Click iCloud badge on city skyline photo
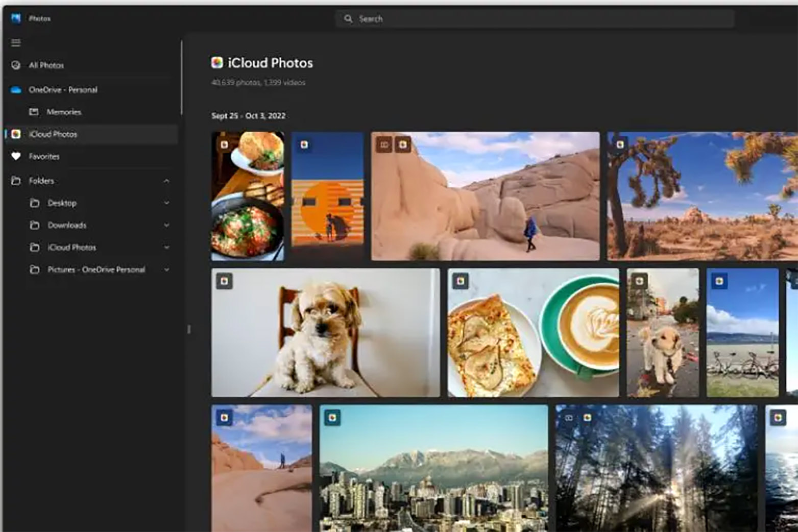This screenshot has width=798, height=532. 332,418
